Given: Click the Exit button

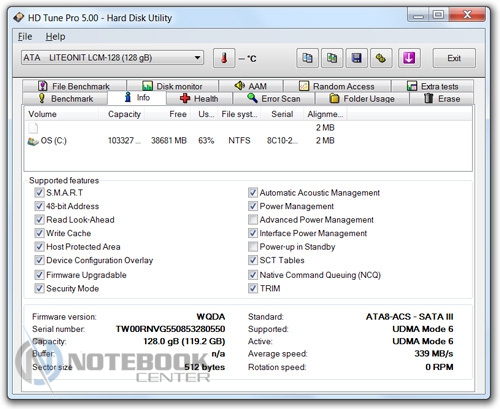Looking at the screenshot, I should click(x=454, y=58).
